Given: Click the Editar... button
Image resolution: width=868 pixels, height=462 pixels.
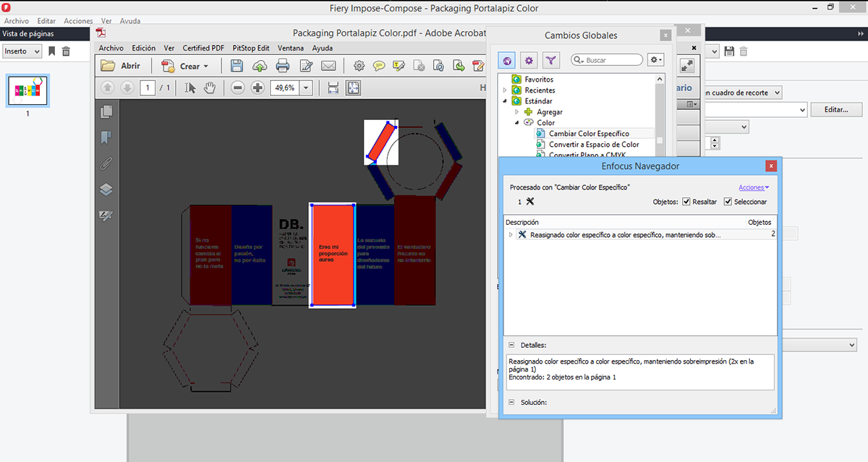Looking at the screenshot, I should [x=837, y=110].
